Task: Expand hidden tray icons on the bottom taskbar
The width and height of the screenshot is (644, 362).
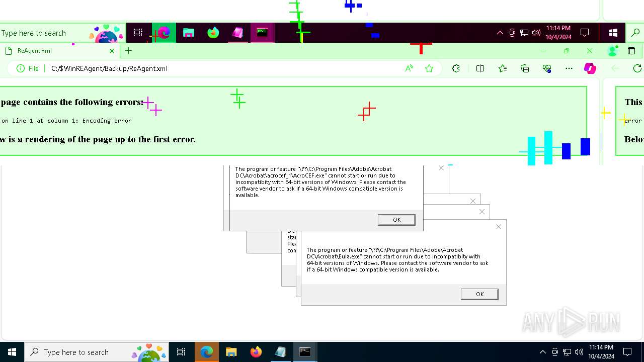Action: tap(542, 352)
